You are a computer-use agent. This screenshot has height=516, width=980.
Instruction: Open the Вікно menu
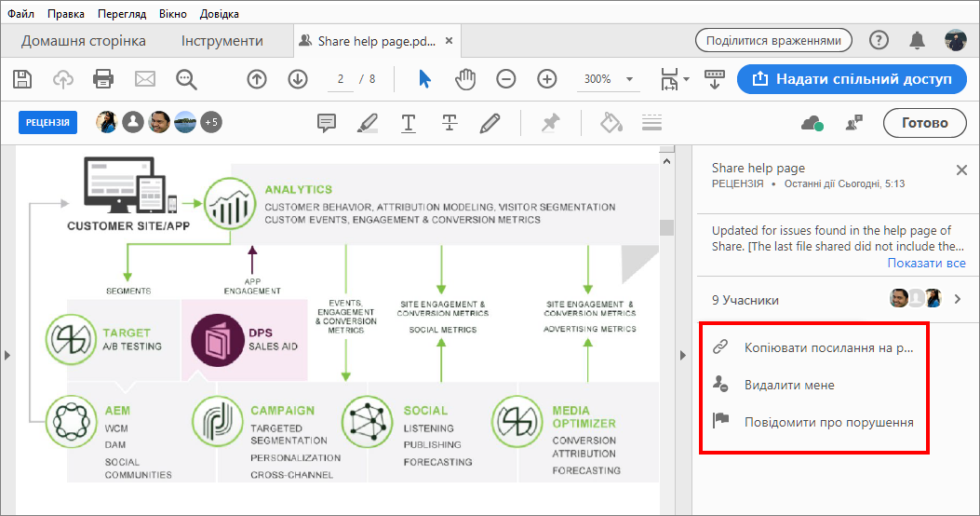click(x=172, y=13)
